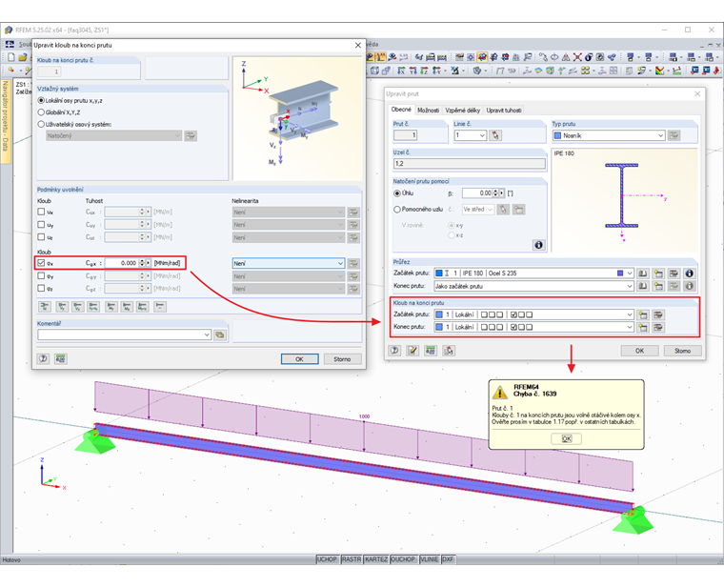Select Uživatelský osový systém radio
Screen dimensions: 724x588
41,124
